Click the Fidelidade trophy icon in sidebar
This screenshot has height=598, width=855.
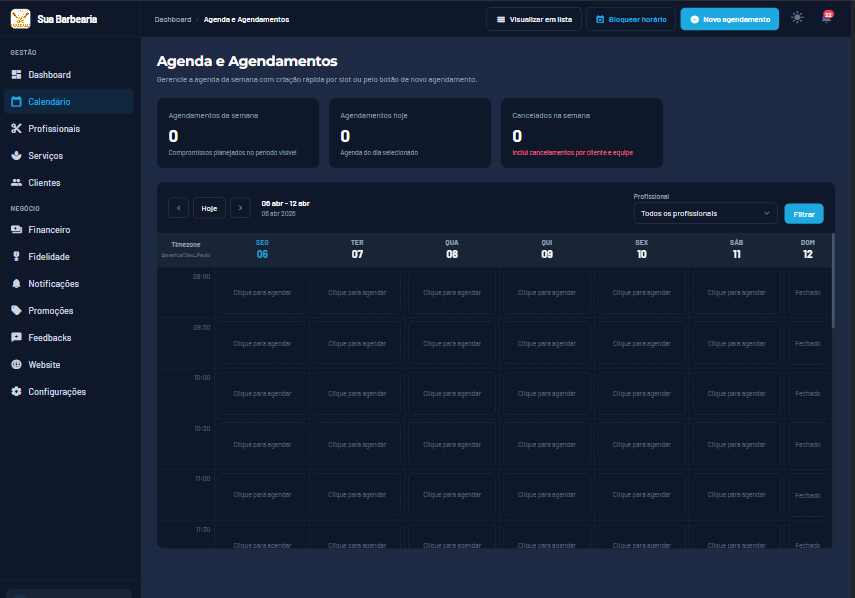click(16, 257)
